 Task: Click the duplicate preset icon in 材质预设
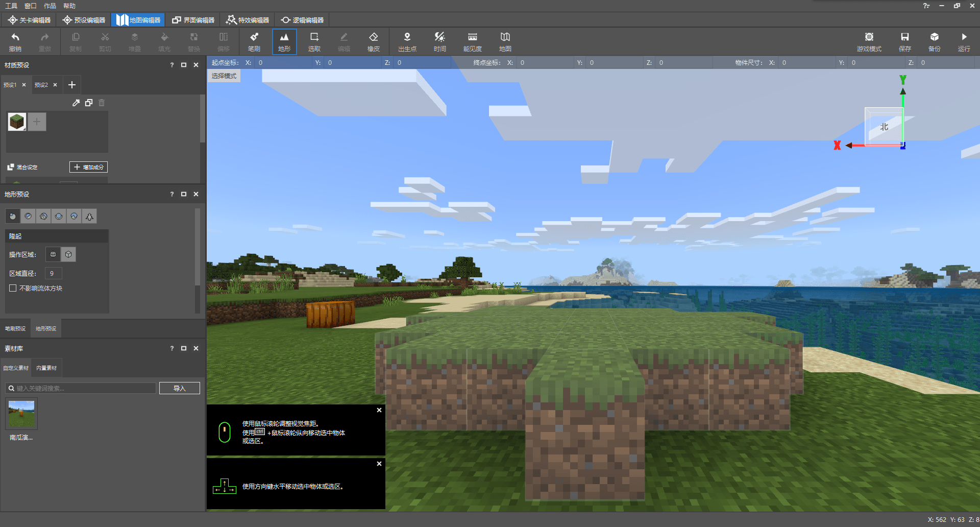(x=89, y=103)
